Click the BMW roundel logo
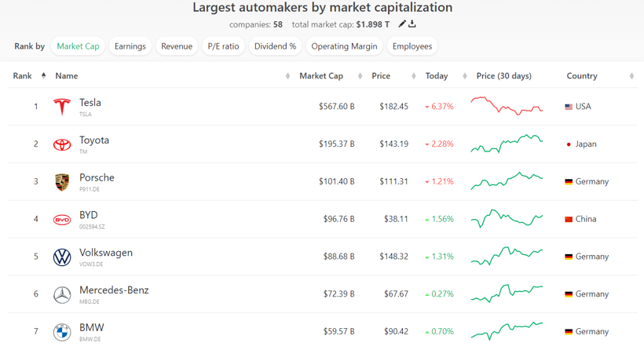The image size is (644, 350). click(62, 332)
